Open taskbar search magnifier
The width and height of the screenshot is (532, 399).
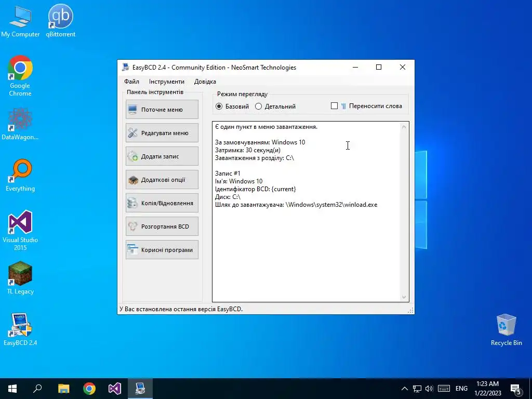(x=37, y=389)
